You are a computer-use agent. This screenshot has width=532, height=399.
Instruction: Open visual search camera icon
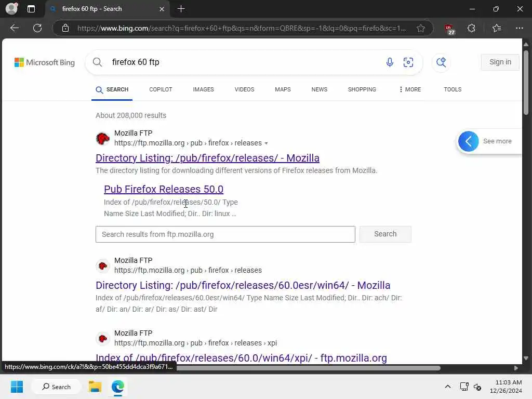[x=408, y=62]
